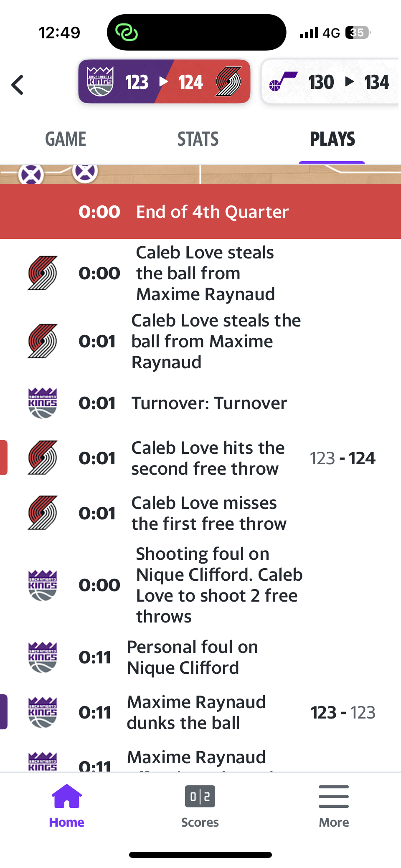Tap Kings logo beside Maxime Raynaud dunk play
This screenshot has height=868, width=401.
point(43,712)
